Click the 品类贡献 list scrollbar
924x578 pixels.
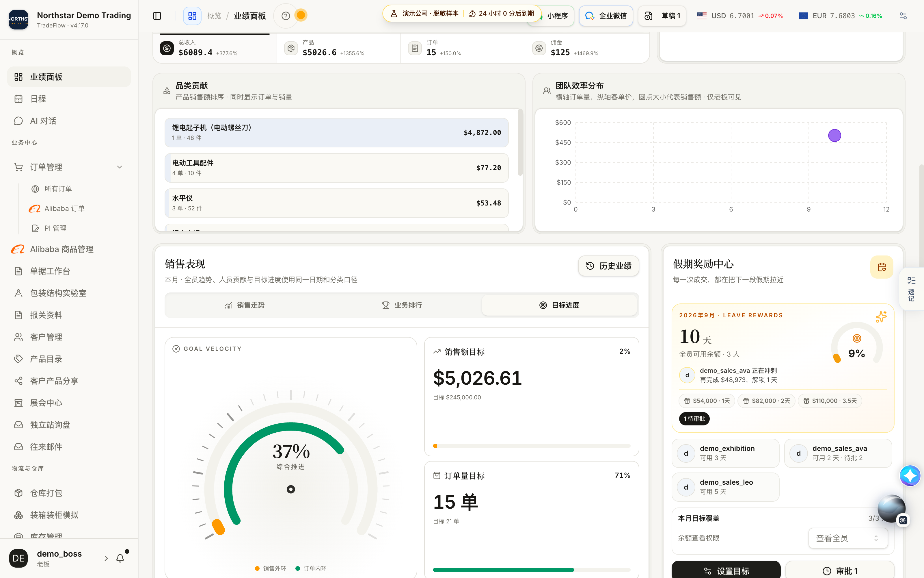520,142
